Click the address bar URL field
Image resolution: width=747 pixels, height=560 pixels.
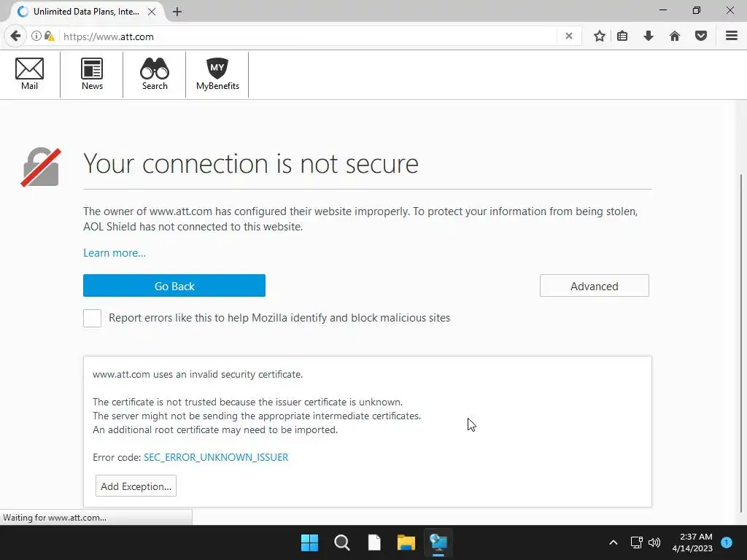307,36
